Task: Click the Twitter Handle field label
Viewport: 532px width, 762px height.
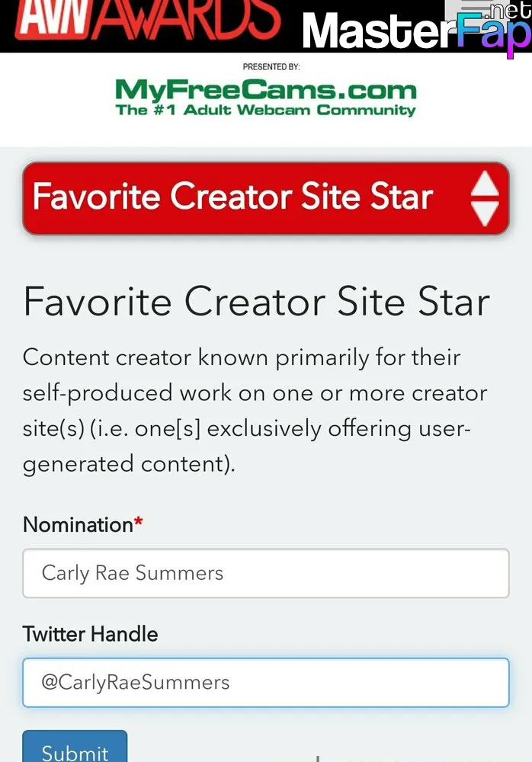Action: tap(91, 634)
